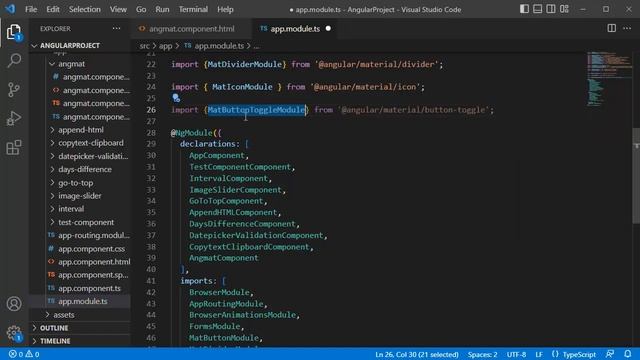The height and width of the screenshot is (360, 640).
Task: Click the editor vertical scrollbar thumb
Action: (636, 176)
